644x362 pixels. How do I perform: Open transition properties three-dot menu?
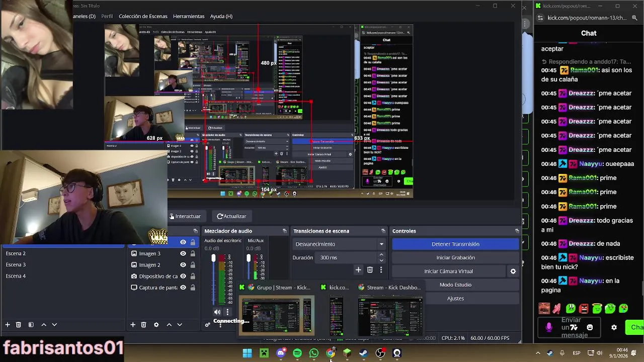point(381,270)
